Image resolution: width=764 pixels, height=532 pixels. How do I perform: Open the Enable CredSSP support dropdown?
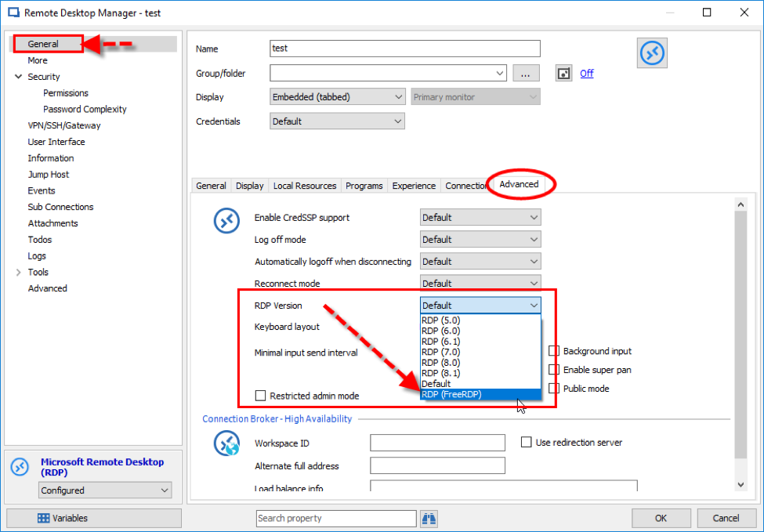click(x=480, y=217)
